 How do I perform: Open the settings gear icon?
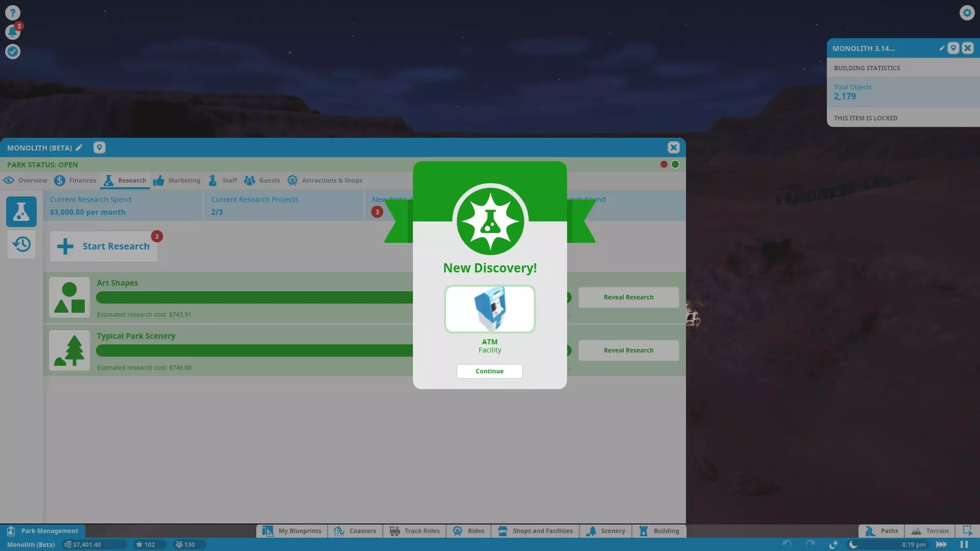[x=967, y=12]
